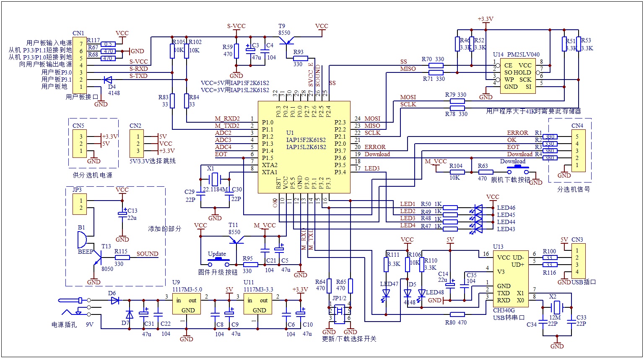Click the CN1 user board connector
Viewport: 644px width, 358px height.
[x=80, y=65]
